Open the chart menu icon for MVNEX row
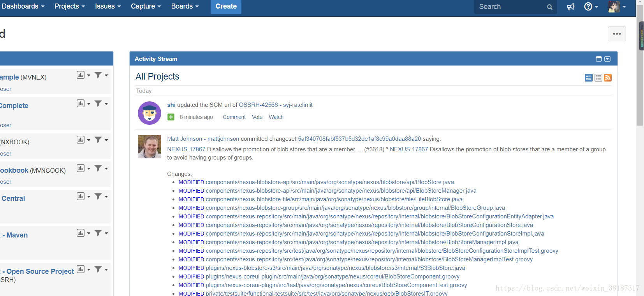 pyautogui.click(x=81, y=75)
